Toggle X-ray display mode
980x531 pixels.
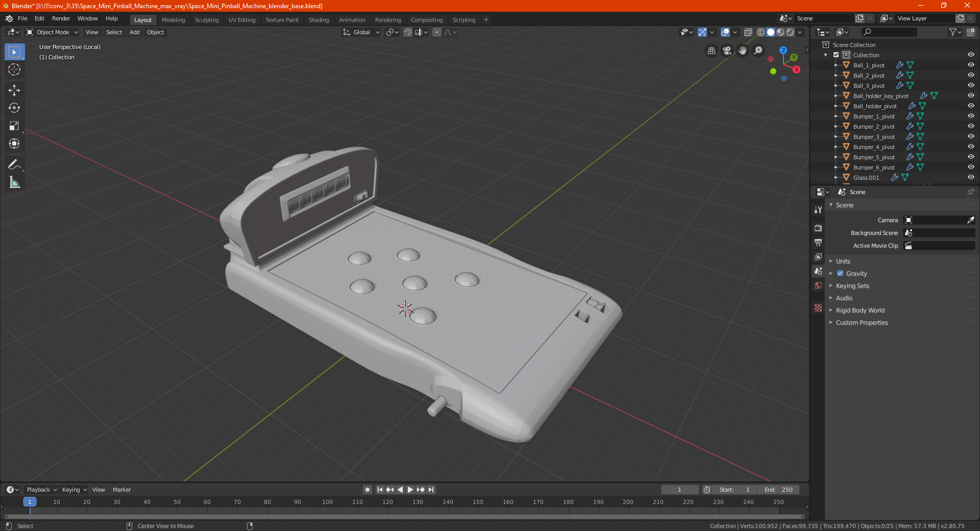coord(748,32)
